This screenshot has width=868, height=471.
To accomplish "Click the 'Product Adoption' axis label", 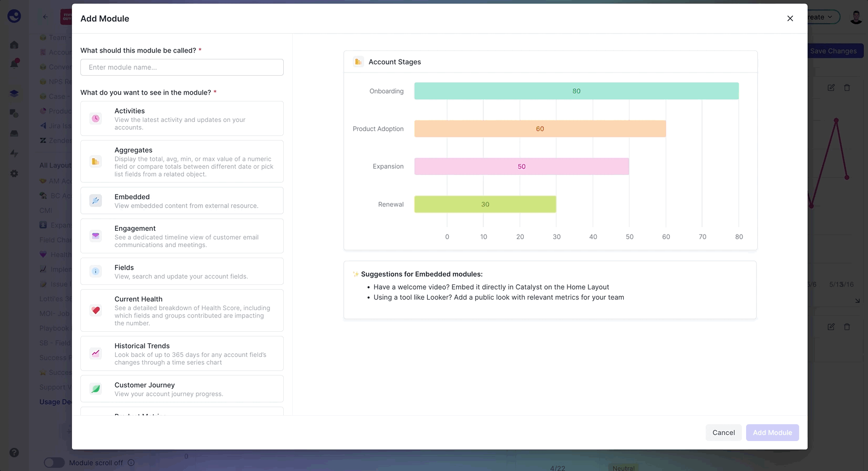I will pyautogui.click(x=378, y=129).
